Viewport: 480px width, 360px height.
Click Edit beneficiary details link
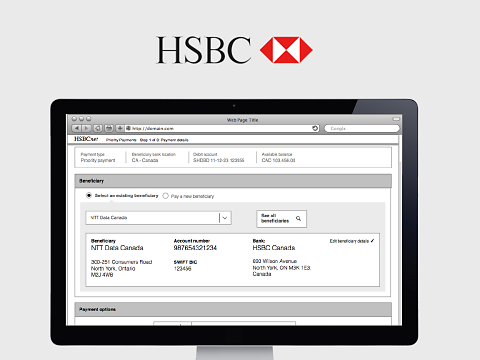(x=349, y=241)
